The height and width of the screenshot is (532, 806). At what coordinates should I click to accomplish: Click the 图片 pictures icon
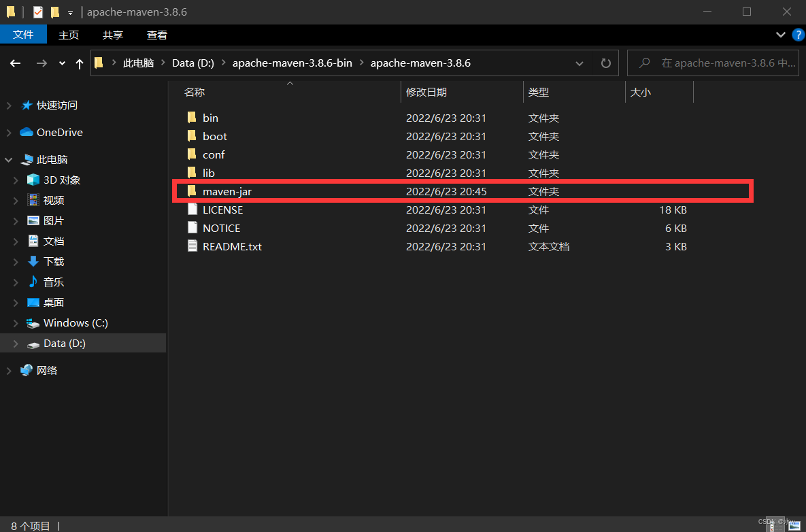point(33,220)
